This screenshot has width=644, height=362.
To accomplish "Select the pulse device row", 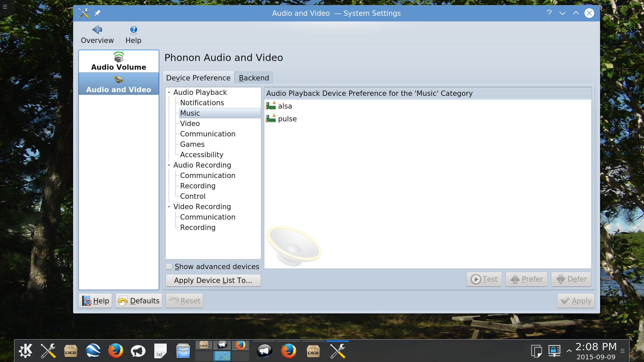I will [x=428, y=119].
